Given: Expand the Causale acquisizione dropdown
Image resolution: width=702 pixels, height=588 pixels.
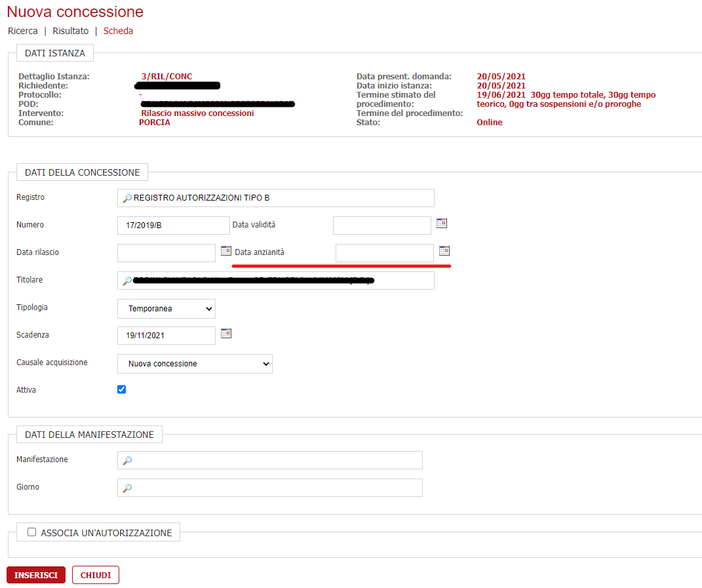Looking at the screenshot, I should pyautogui.click(x=195, y=364).
